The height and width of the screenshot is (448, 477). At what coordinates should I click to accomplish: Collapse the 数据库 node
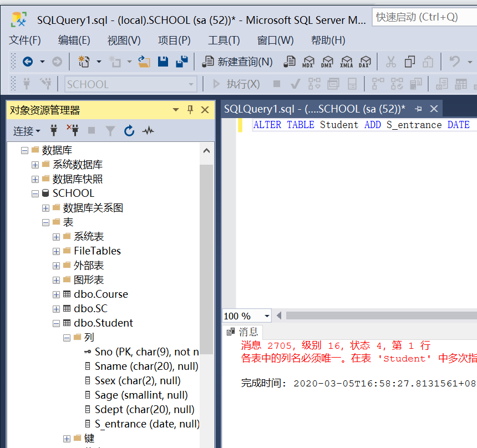(x=24, y=151)
